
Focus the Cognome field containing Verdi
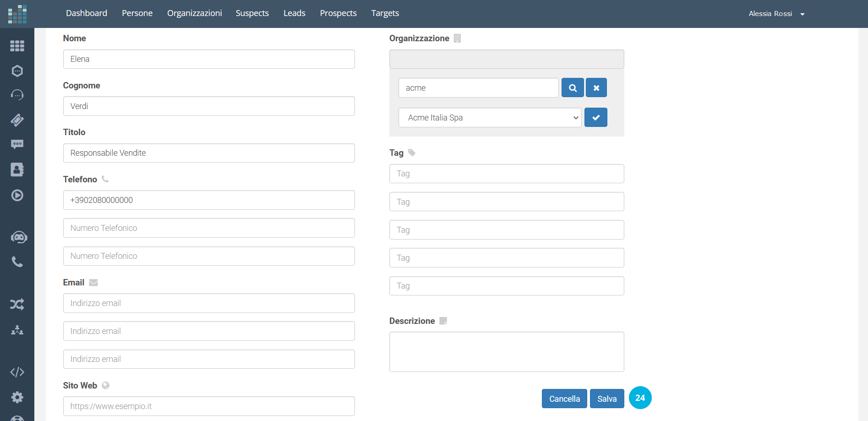tap(209, 106)
